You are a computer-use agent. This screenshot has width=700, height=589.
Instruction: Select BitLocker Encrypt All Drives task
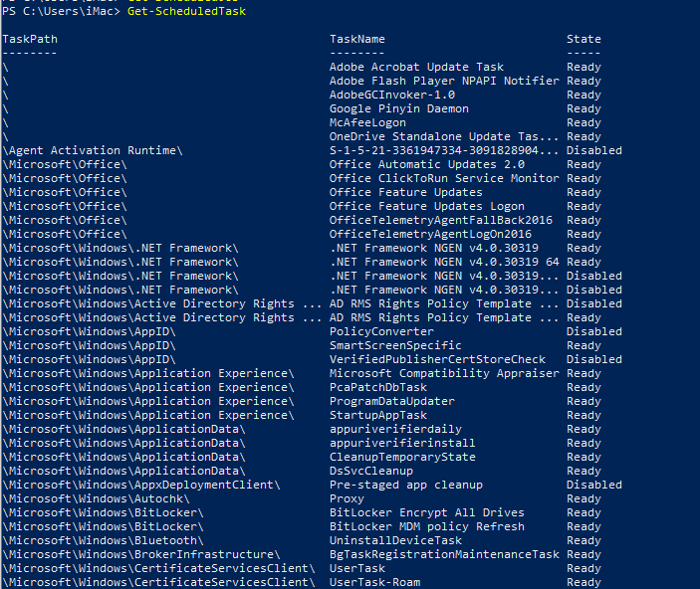(427, 512)
